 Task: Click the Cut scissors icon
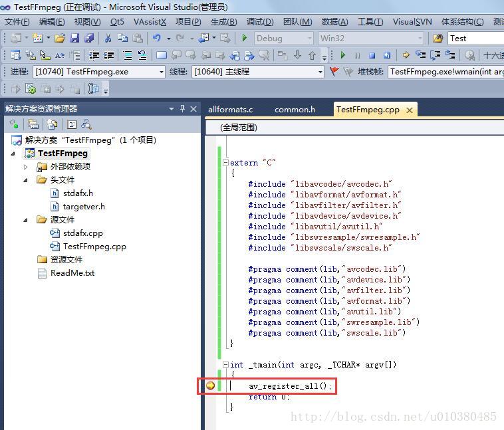pos(108,39)
